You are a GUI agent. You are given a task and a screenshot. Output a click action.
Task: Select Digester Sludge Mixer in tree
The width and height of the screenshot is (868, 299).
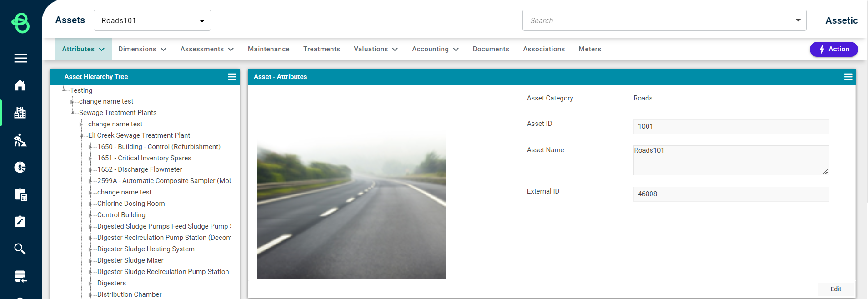point(130,260)
